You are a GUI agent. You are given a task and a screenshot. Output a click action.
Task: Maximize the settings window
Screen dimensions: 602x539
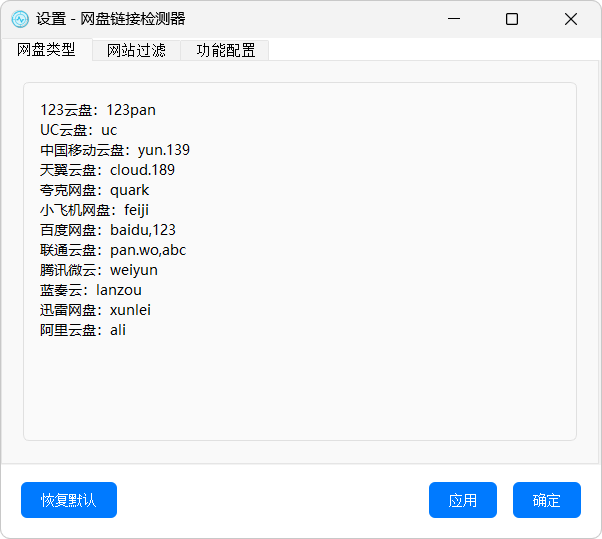(x=512, y=19)
